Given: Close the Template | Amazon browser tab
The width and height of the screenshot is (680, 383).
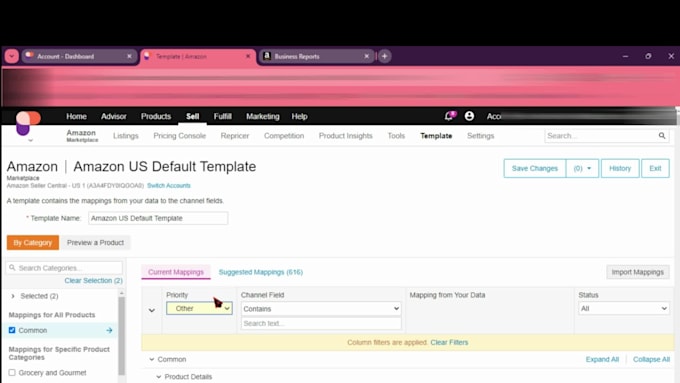Looking at the screenshot, I should pyautogui.click(x=248, y=56).
